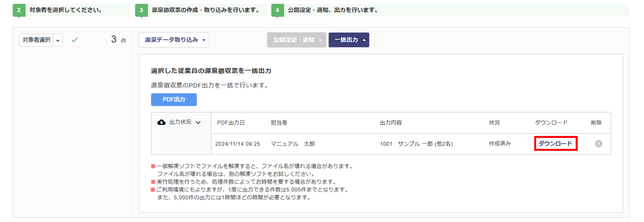The height and width of the screenshot is (222, 644).
Task: Click the 3 件 count text
Action: (x=118, y=40)
